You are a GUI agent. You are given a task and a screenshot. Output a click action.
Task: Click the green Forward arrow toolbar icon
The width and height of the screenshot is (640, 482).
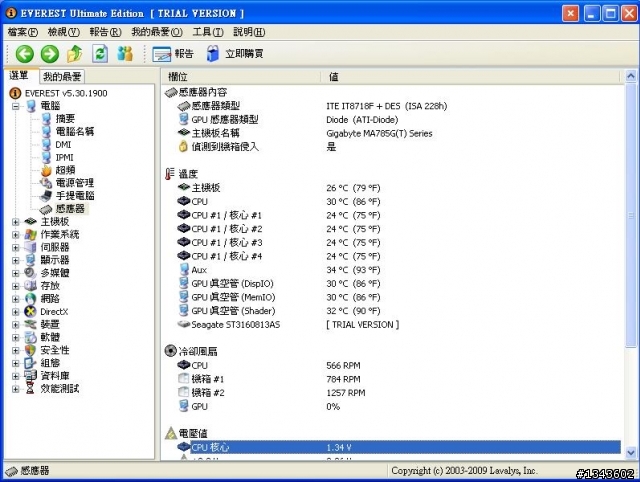pyautogui.click(x=50, y=54)
